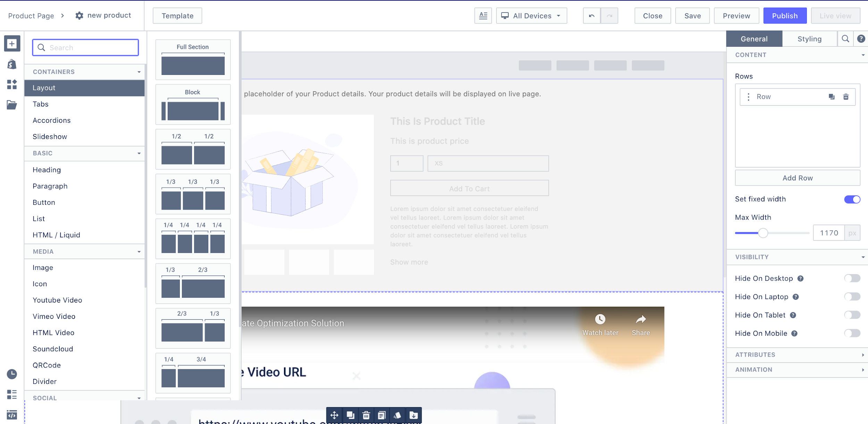Viewport: 868px width, 424px height.
Task: Collapse the BASIC section
Action: point(84,153)
